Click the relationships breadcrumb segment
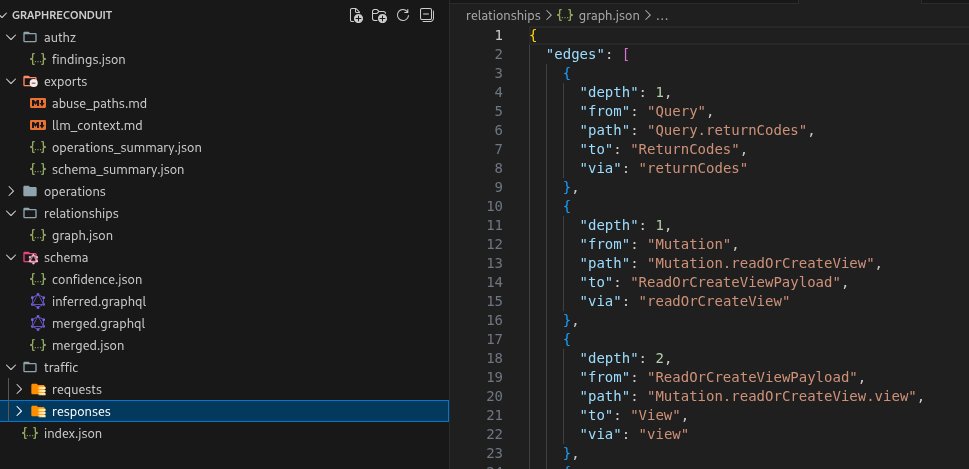 503,15
